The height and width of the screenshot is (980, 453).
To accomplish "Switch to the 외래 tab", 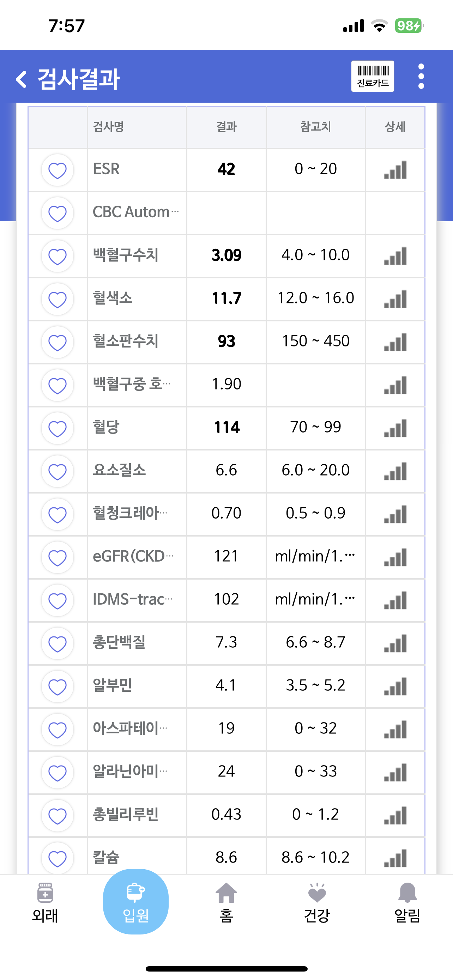I will (x=45, y=903).
